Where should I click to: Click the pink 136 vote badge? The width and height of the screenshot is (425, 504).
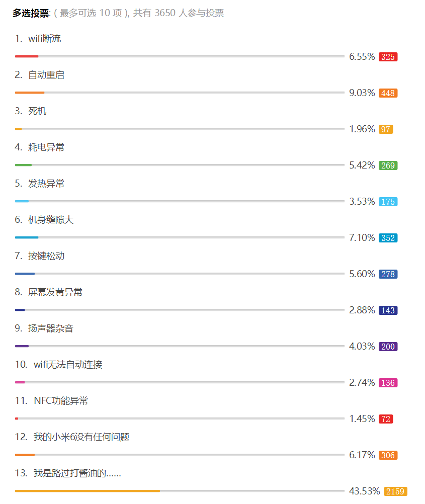tap(388, 383)
